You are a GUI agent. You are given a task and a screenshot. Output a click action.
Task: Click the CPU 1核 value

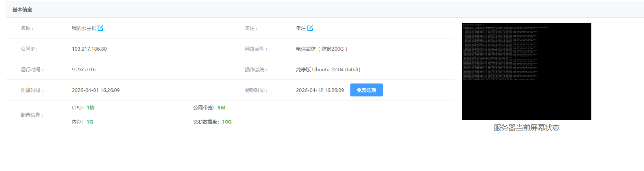pyautogui.click(x=91, y=107)
